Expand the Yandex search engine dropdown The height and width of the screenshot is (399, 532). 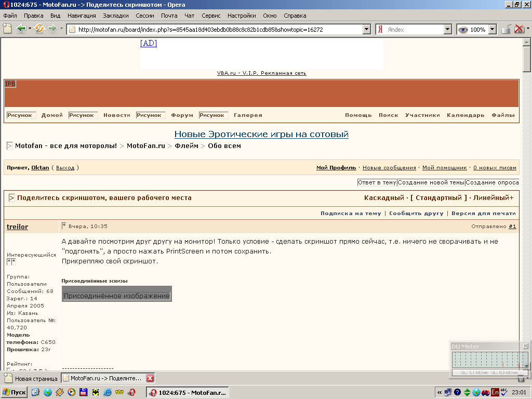[x=447, y=30]
